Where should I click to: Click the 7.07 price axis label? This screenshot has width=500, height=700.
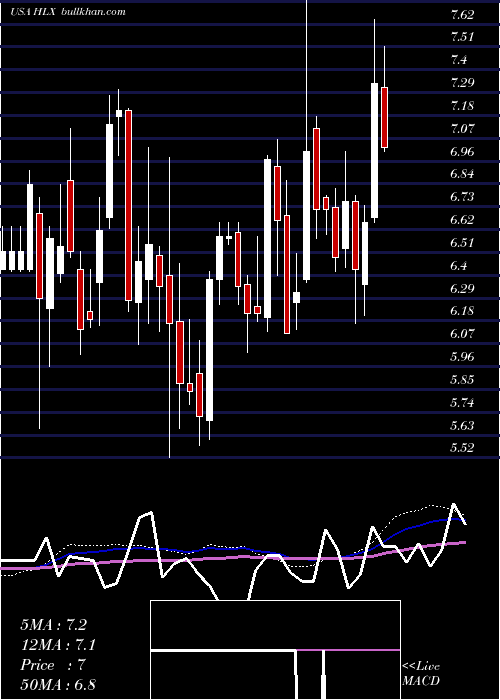click(462, 129)
